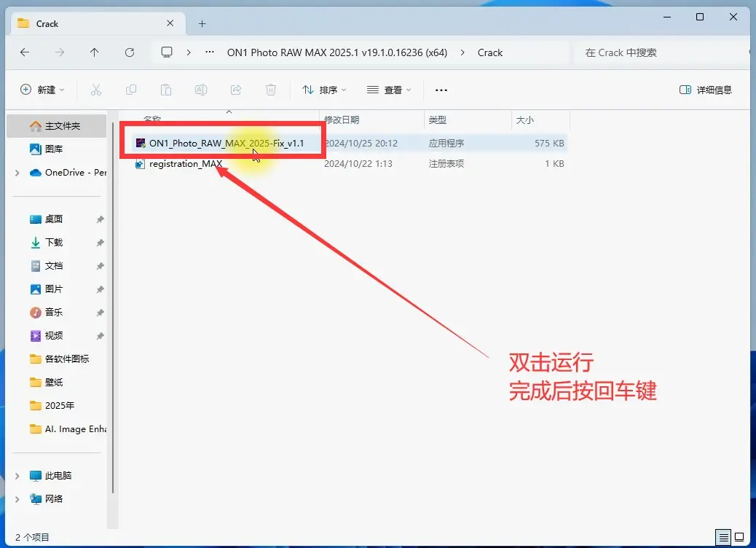Viewport: 756px width, 548px height.
Task: Expand the This PC (此电脑) node
Action: [17, 476]
